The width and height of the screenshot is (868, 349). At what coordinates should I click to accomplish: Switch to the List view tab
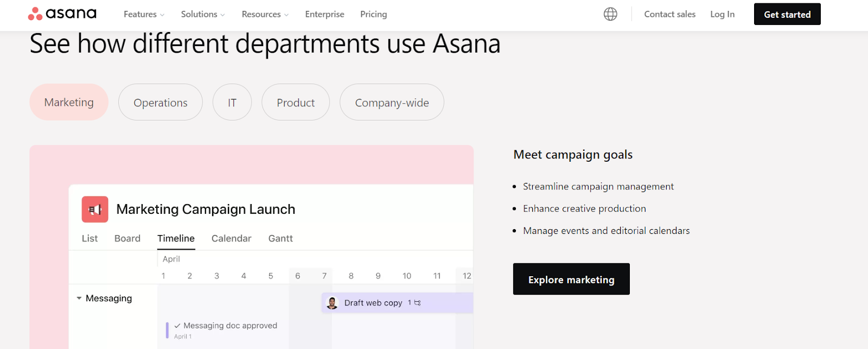tap(90, 238)
